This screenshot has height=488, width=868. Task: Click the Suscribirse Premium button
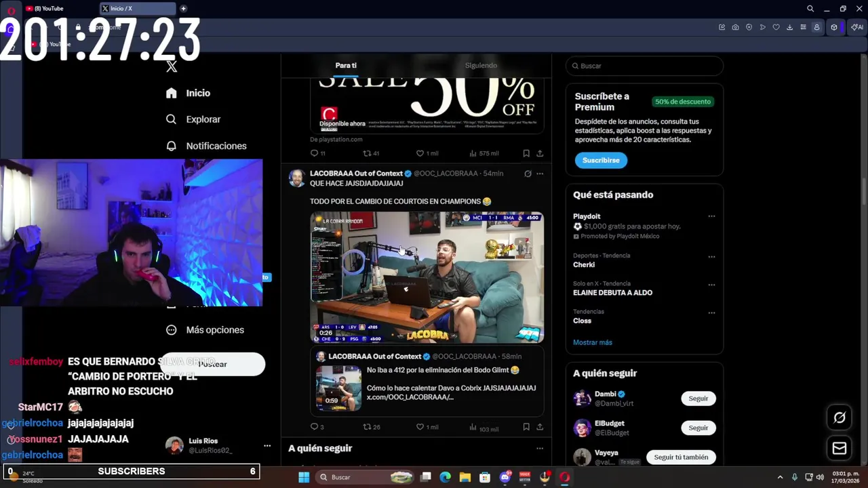pos(601,161)
